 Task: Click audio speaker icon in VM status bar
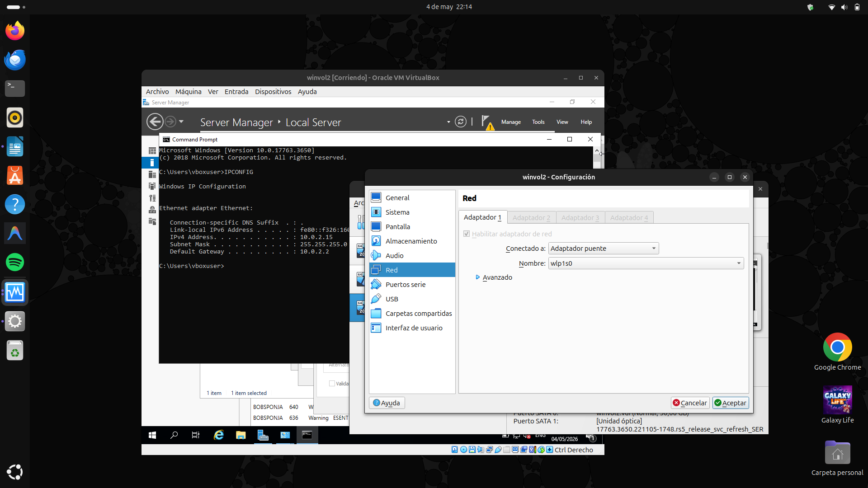tap(481, 450)
